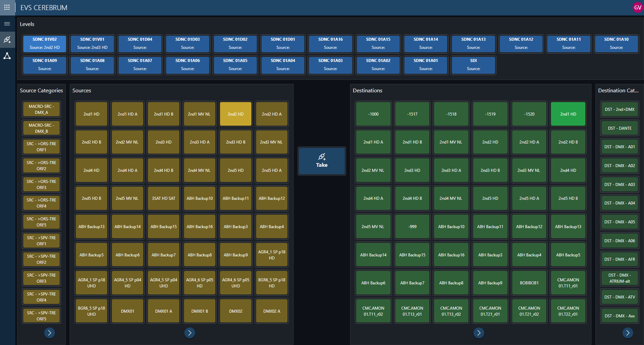Go to next page of Destinations
Image resolution: width=644 pixels, height=345 pixels.
[x=479, y=333]
